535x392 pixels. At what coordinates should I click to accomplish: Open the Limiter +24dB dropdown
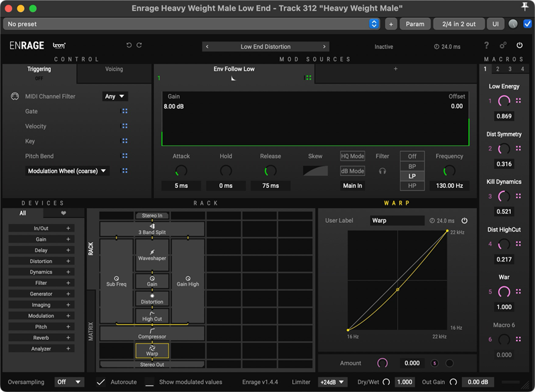pos(333,382)
